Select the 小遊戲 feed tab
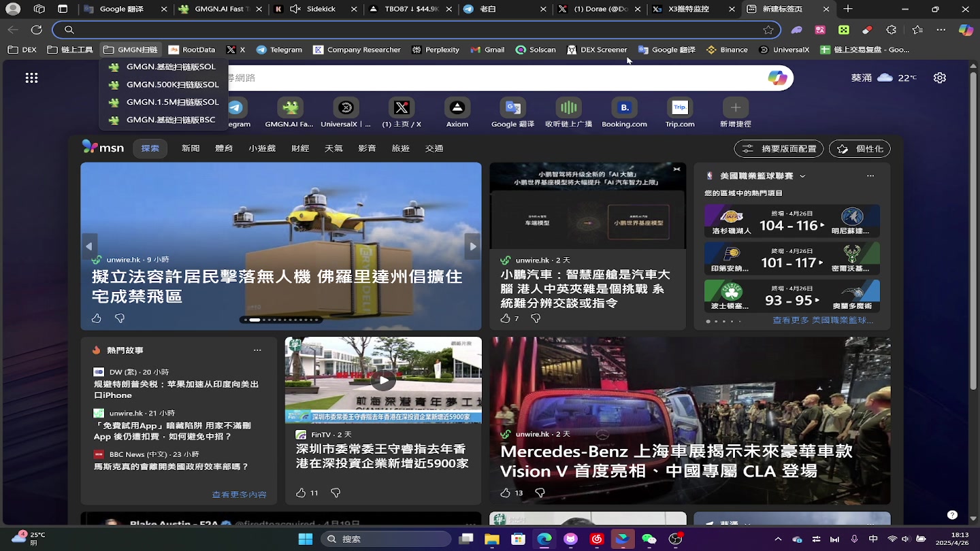980x551 pixels. [262, 148]
